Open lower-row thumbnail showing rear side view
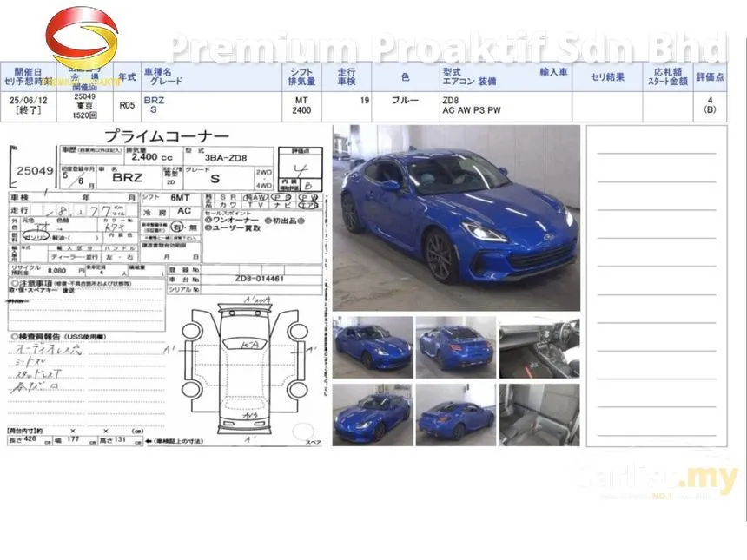747x560 pixels. [x=456, y=415]
